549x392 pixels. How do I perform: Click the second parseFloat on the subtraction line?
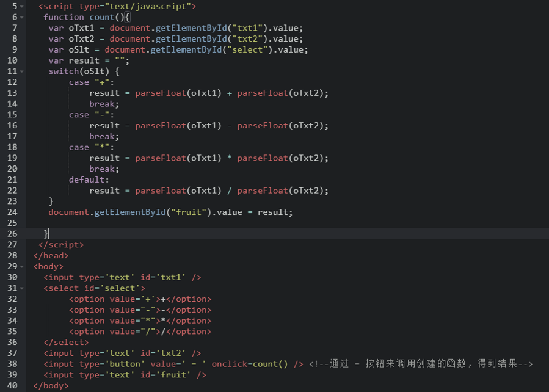click(263, 126)
